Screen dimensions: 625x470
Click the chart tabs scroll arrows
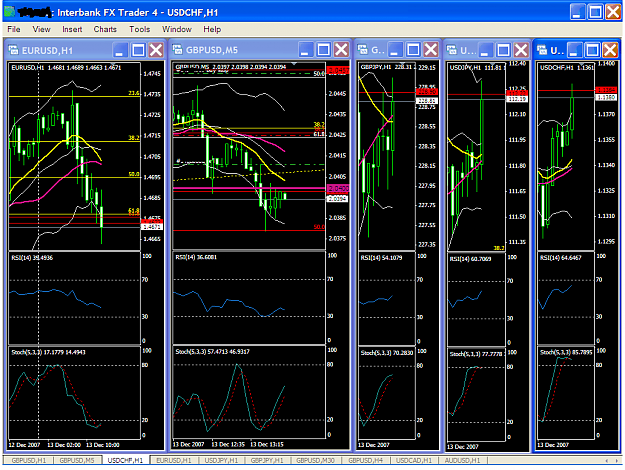(x=612, y=461)
